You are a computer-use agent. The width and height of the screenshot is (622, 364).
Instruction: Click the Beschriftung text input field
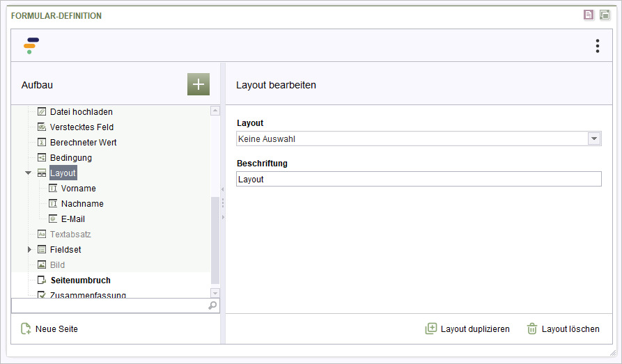click(x=419, y=179)
